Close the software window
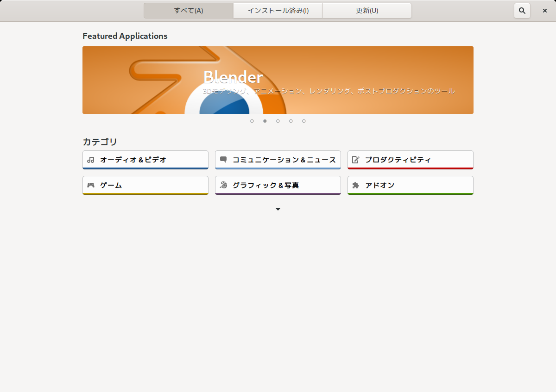The height and width of the screenshot is (392, 556). pos(545,11)
